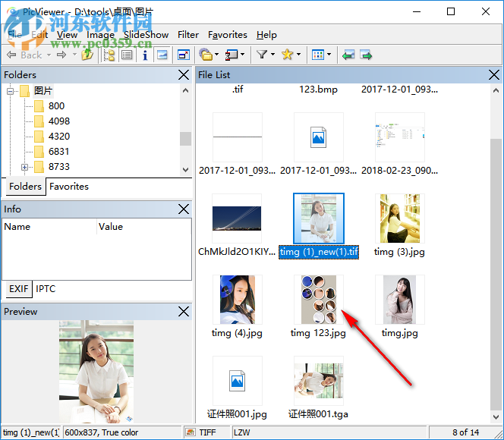Open view mode dropdown arrow
This screenshot has height=440, width=504.
point(329,55)
